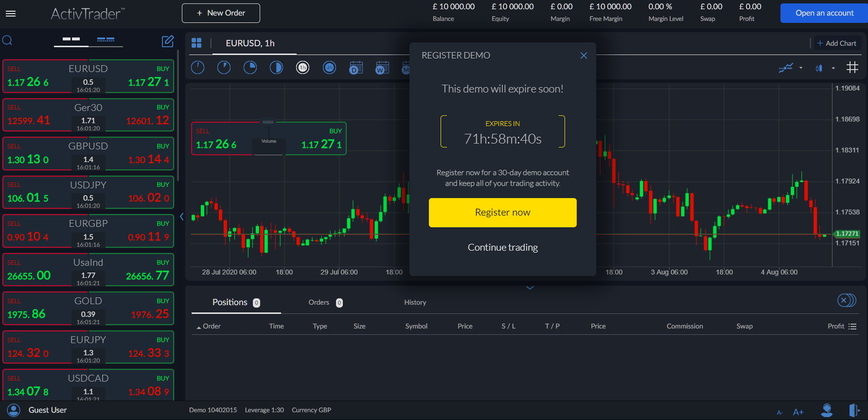This screenshot has width=868, height=420.
Task: Click the New Order button
Action: tap(221, 13)
